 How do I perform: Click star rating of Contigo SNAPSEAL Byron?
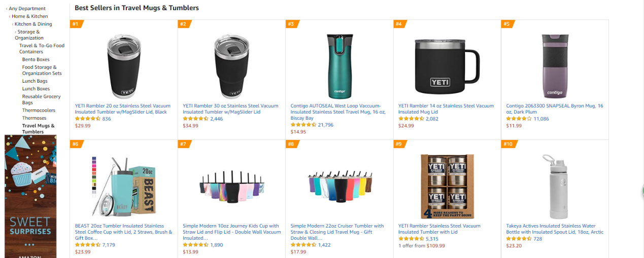point(519,119)
